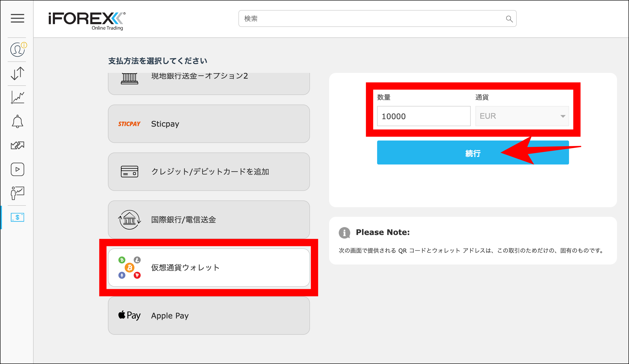629x364 pixels.
Task: Open the market chart sidebar icon
Action: (x=17, y=97)
